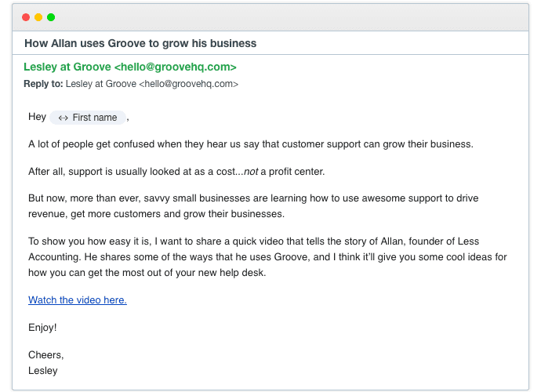Click the "Enjoy!" line
Screen dimensions: 541x392
(x=42, y=328)
